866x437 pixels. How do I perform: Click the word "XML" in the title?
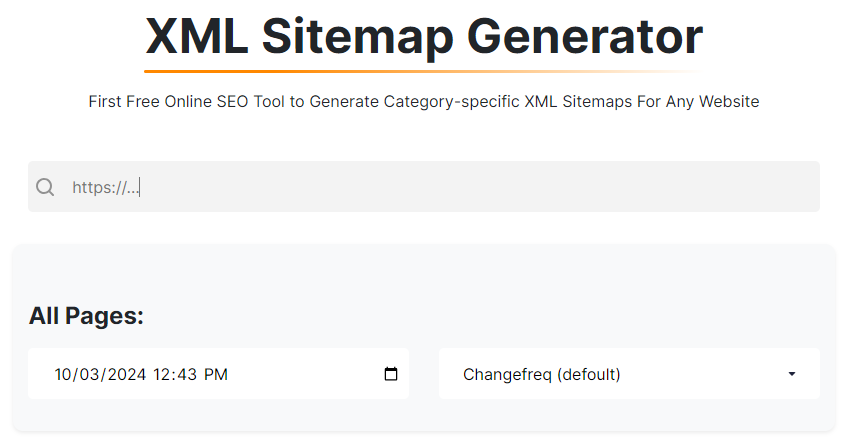pyautogui.click(x=196, y=36)
